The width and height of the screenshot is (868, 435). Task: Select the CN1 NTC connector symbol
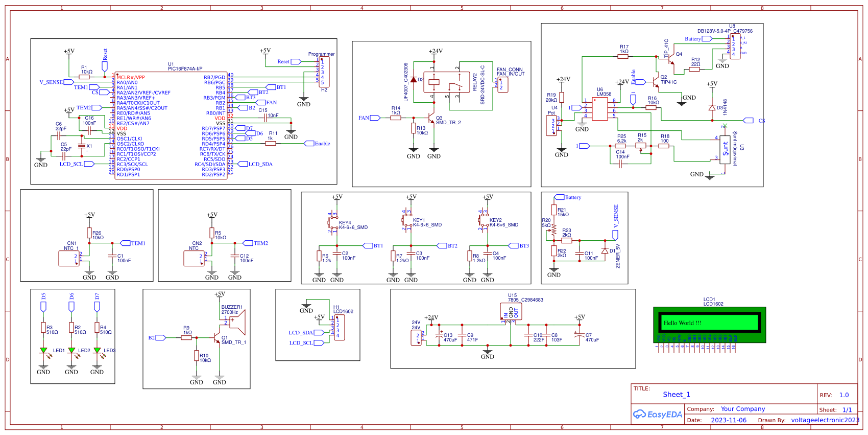click(69, 259)
